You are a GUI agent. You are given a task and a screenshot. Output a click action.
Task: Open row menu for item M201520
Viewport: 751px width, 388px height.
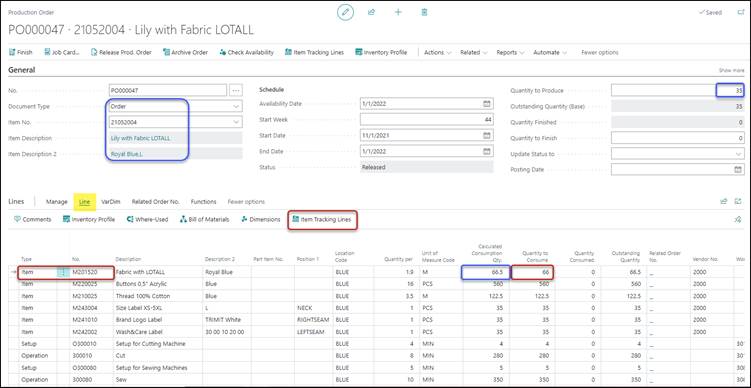(x=63, y=272)
